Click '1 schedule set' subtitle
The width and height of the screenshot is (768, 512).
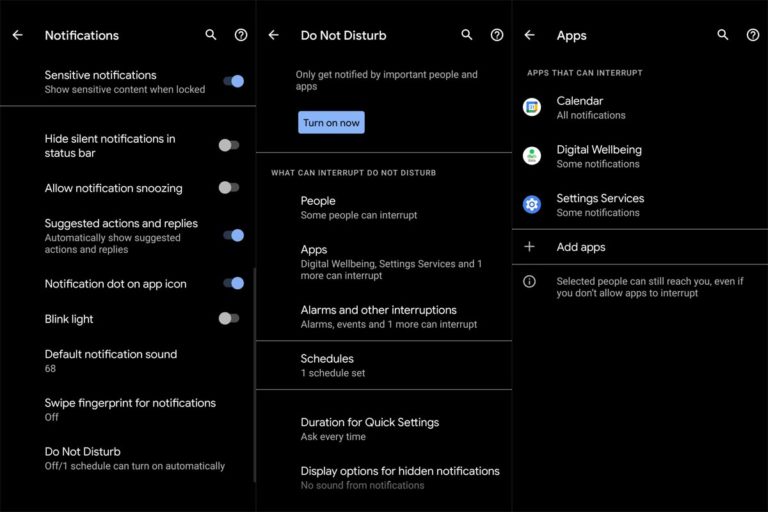[333, 373]
